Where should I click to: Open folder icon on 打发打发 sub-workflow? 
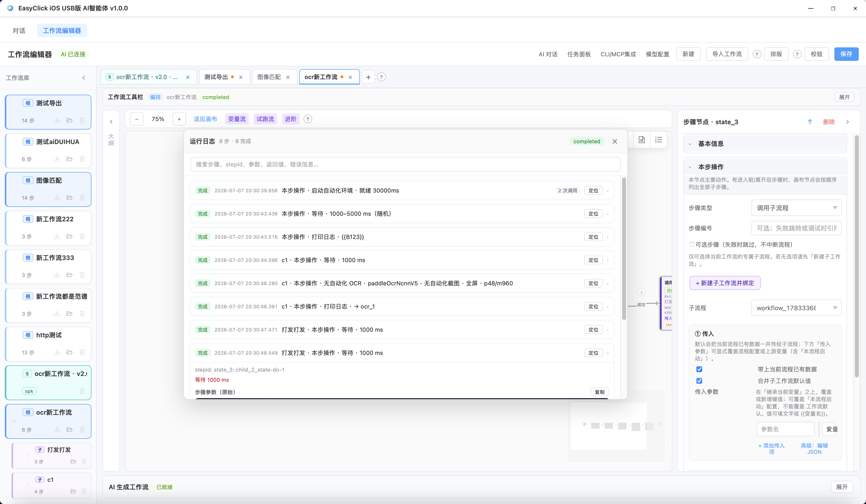(73, 461)
